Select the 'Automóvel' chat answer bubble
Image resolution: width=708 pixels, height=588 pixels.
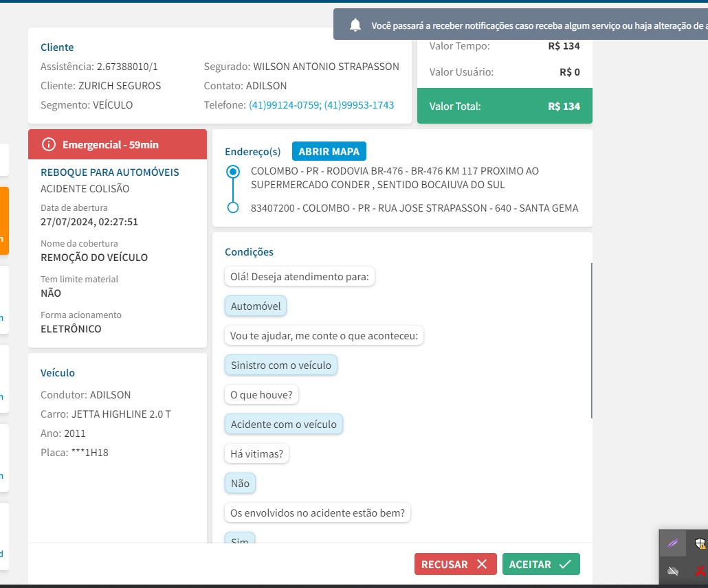tap(256, 306)
